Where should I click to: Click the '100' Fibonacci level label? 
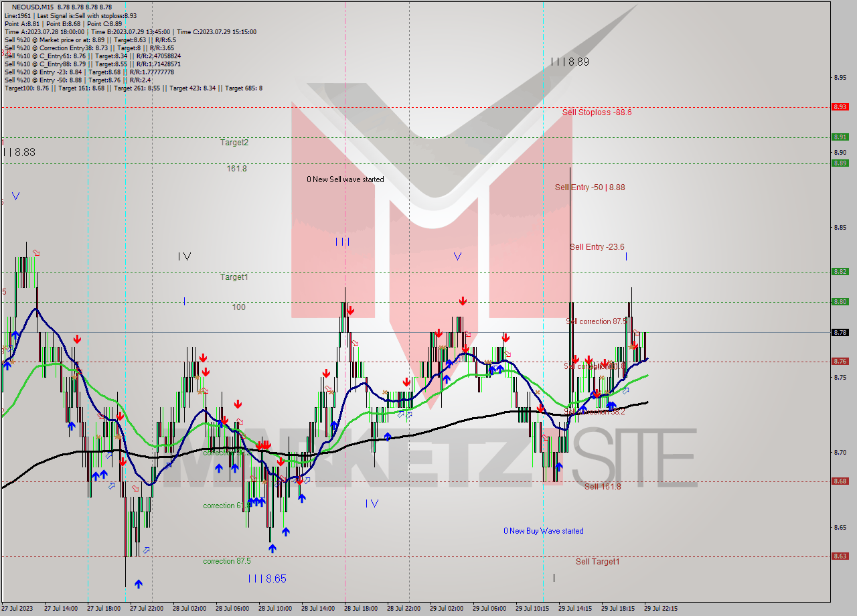click(x=238, y=307)
